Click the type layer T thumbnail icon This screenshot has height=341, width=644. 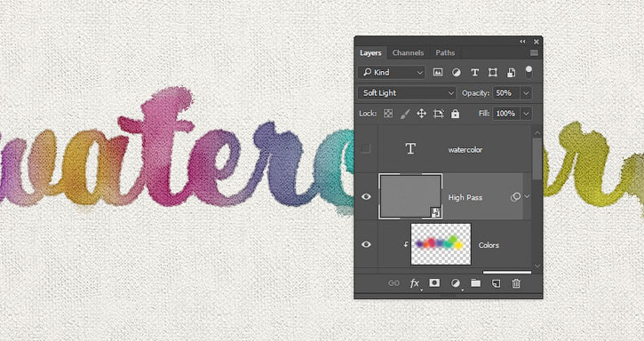[410, 148]
